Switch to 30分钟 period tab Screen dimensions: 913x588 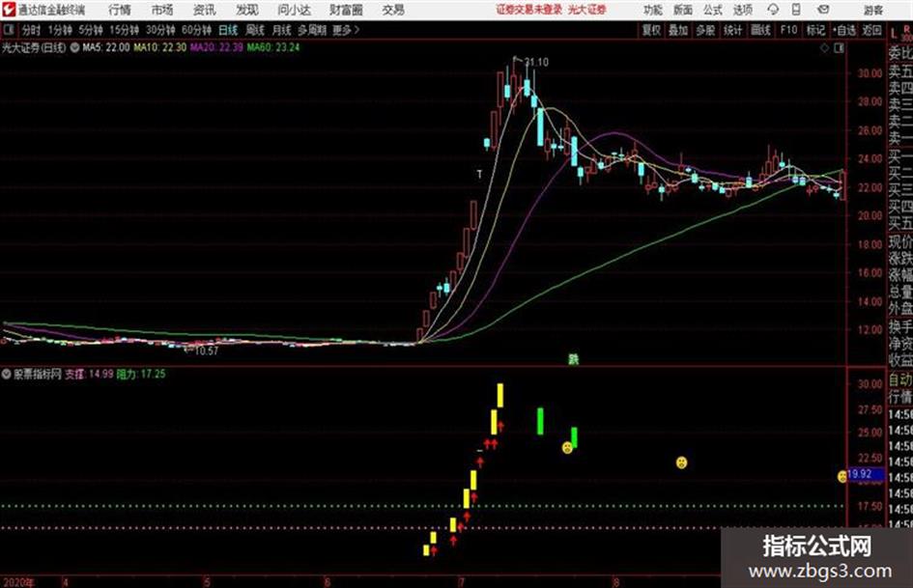coord(160,30)
